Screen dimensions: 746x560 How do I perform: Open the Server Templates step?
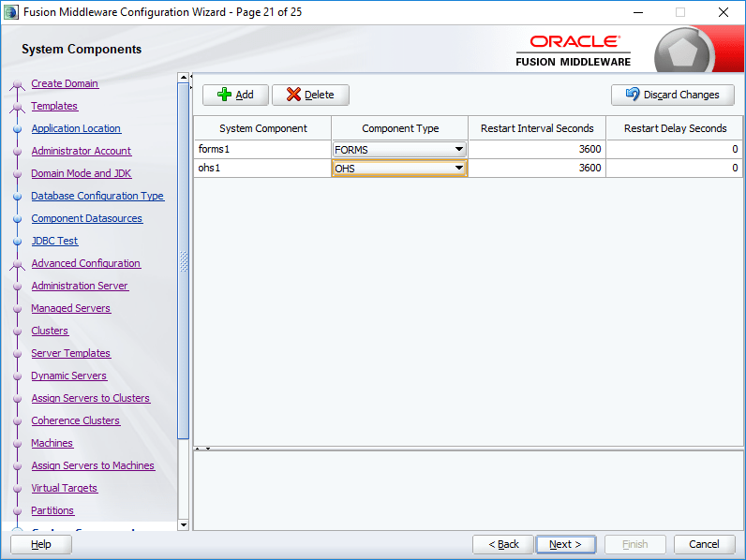tap(71, 353)
